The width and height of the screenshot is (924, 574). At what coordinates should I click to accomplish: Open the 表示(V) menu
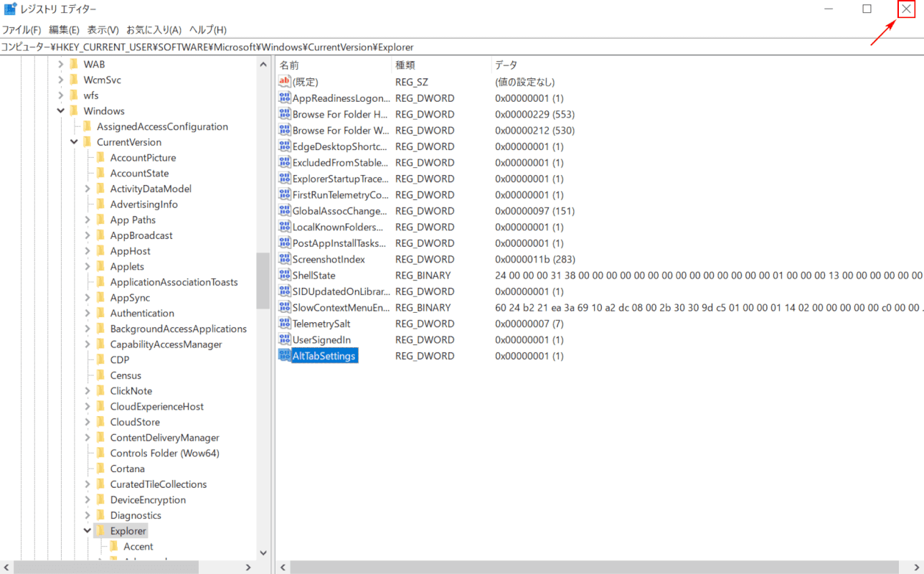coord(103,29)
